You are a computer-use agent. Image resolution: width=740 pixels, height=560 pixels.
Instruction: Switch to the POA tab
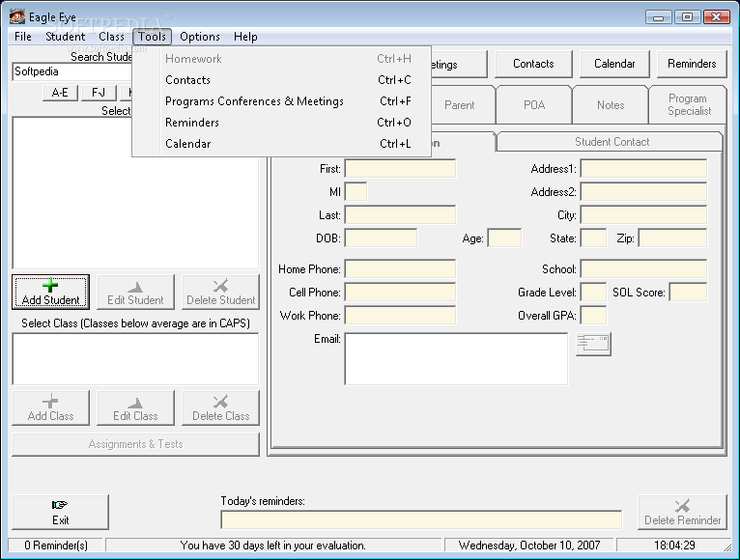pos(534,104)
